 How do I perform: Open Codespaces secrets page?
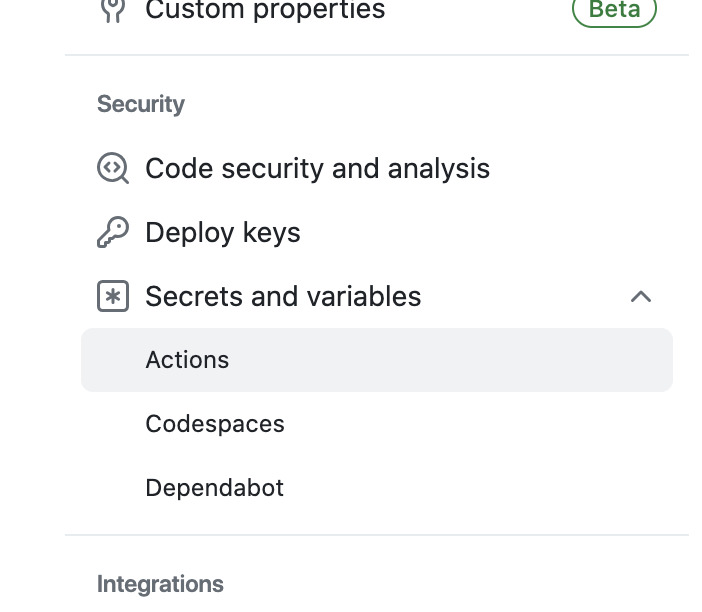point(215,424)
